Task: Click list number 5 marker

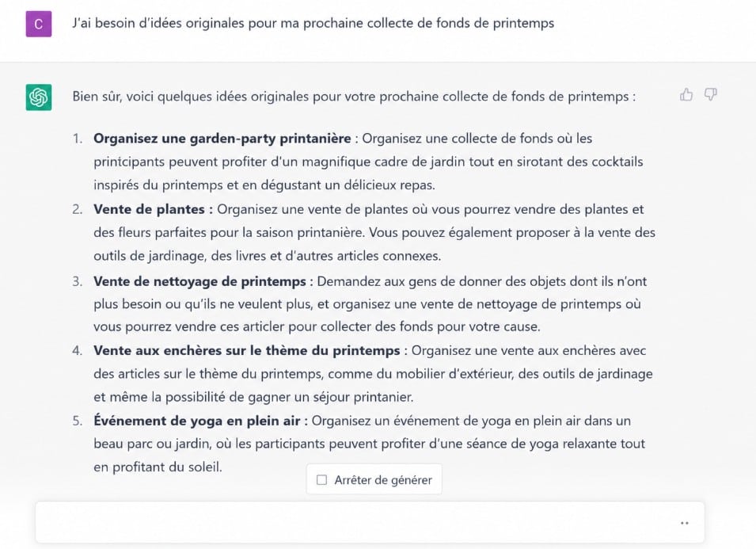Action: click(78, 421)
